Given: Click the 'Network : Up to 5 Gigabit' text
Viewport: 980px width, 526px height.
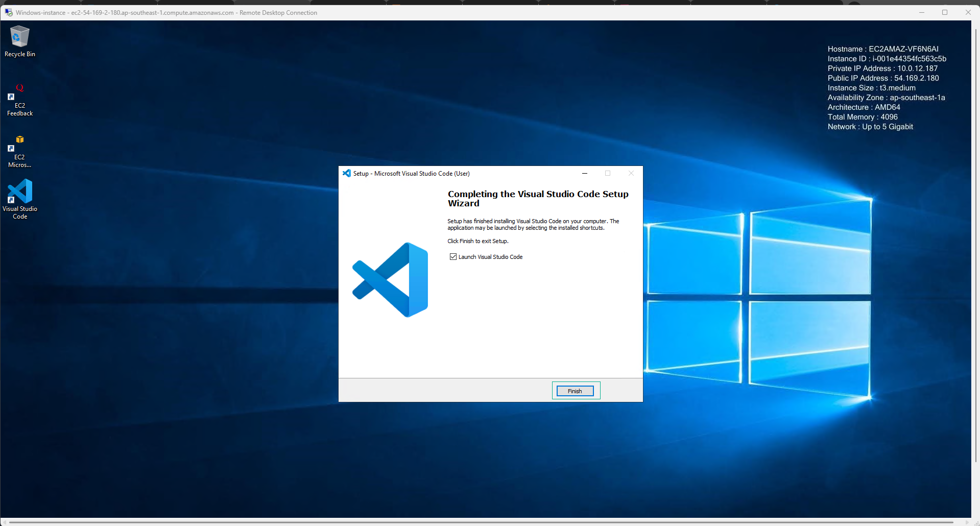Looking at the screenshot, I should (870, 127).
